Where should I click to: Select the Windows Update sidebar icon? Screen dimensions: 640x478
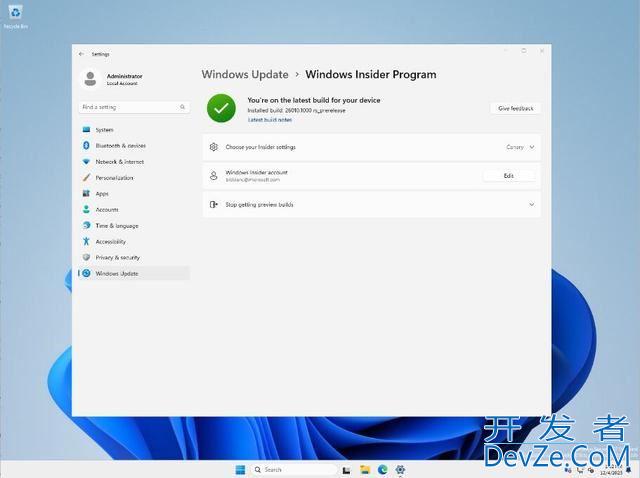(x=86, y=273)
